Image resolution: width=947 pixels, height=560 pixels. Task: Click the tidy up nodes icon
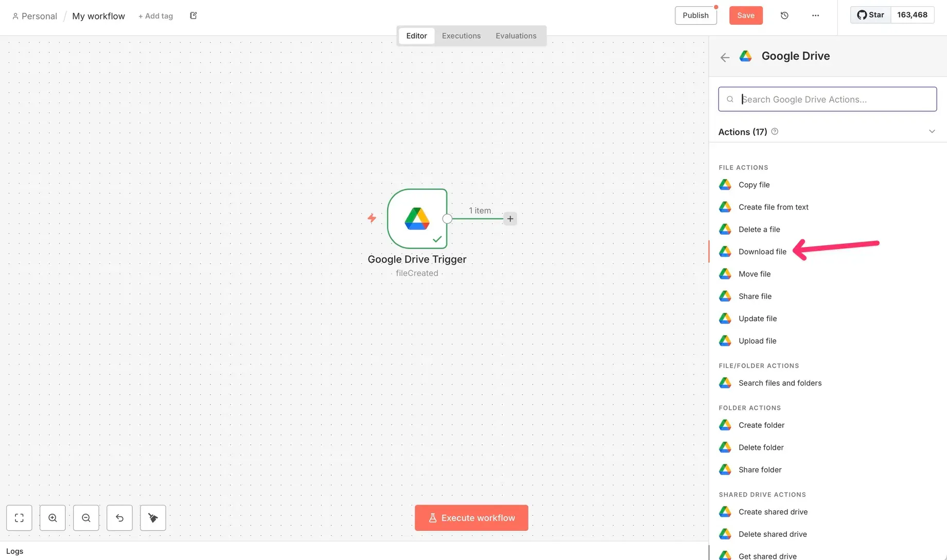pos(153,518)
